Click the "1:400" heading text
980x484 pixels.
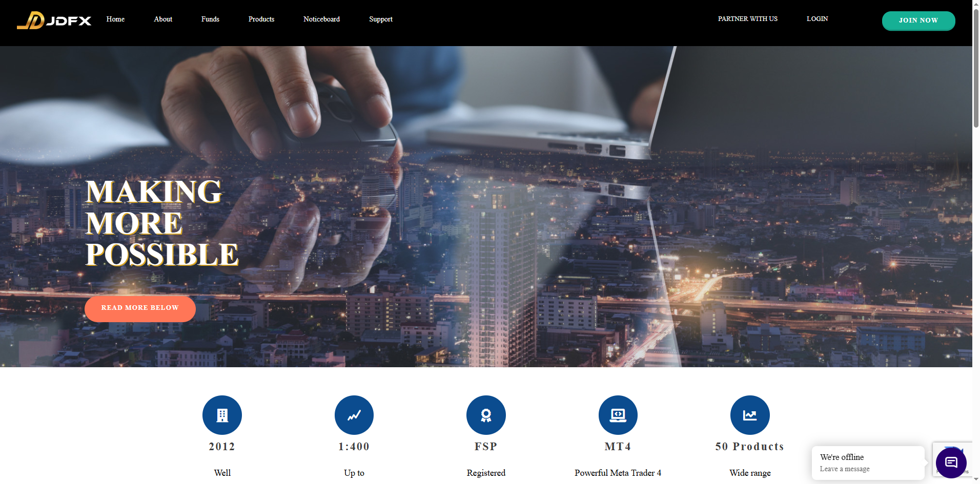tap(354, 447)
